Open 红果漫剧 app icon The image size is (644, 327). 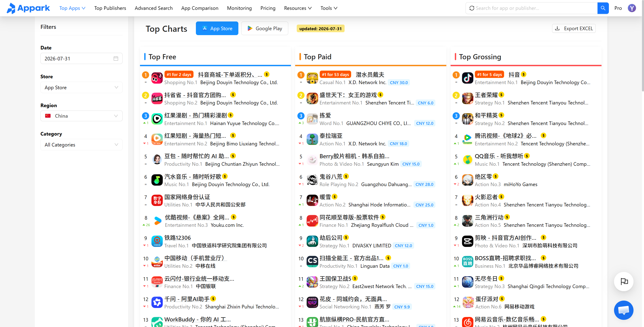click(157, 119)
